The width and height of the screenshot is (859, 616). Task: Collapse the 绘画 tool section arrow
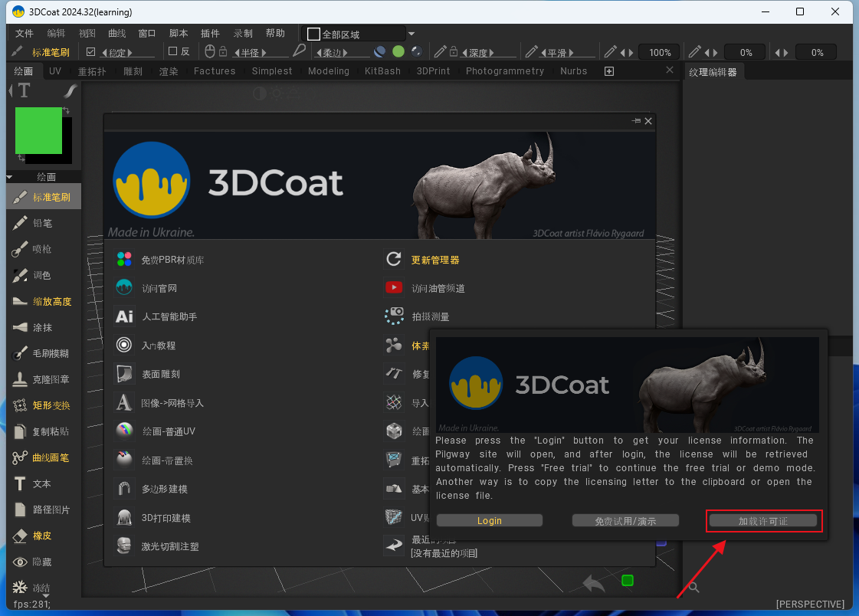9,178
